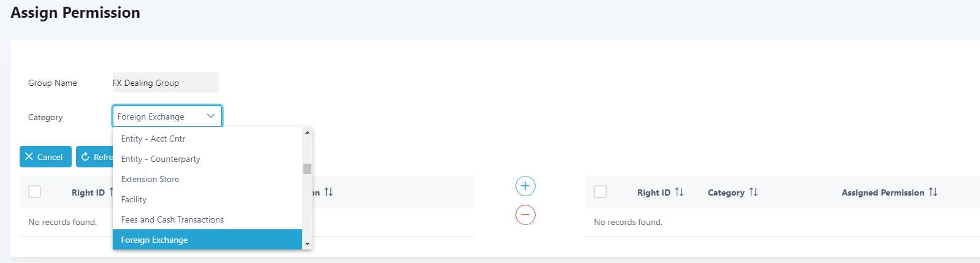Click the Group Name field
This screenshot has height=263, width=980.
tap(165, 83)
